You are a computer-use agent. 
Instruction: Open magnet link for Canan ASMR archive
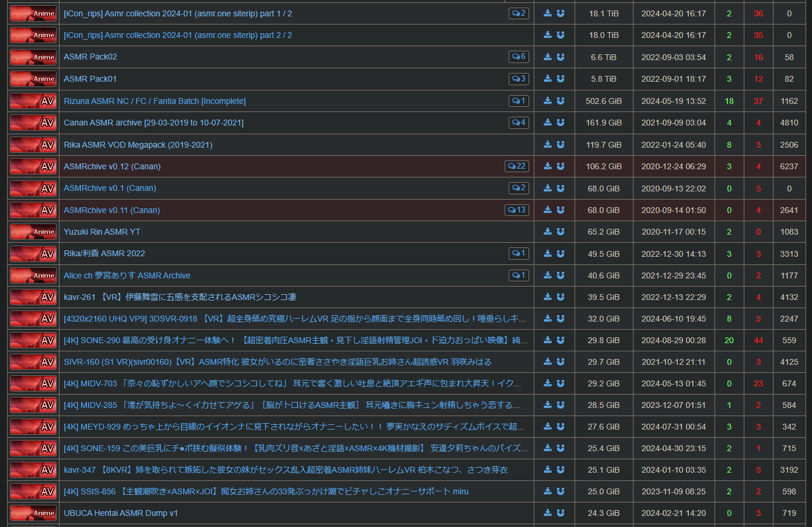pos(561,123)
